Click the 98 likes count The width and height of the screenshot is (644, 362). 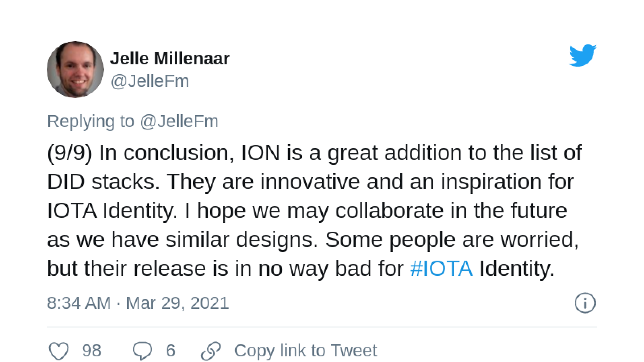92,351
